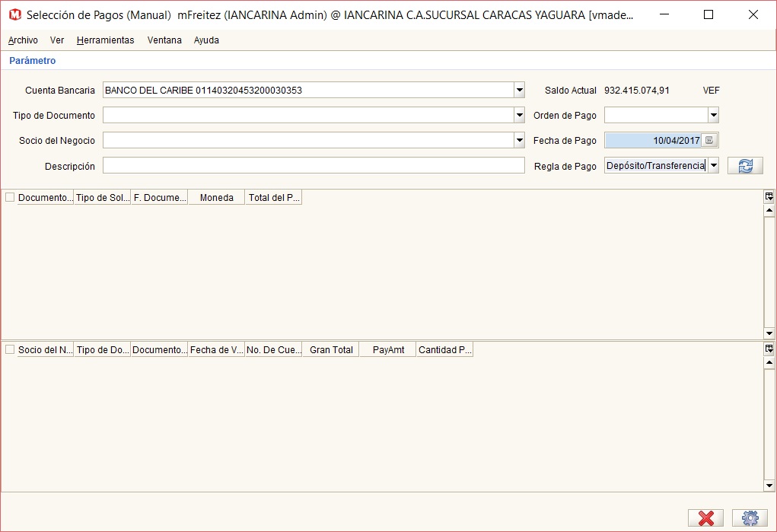777x532 pixels.
Task: Click the Cuenta Bancaria field showing BANCO DEL CARIBE
Action: coord(309,91)
